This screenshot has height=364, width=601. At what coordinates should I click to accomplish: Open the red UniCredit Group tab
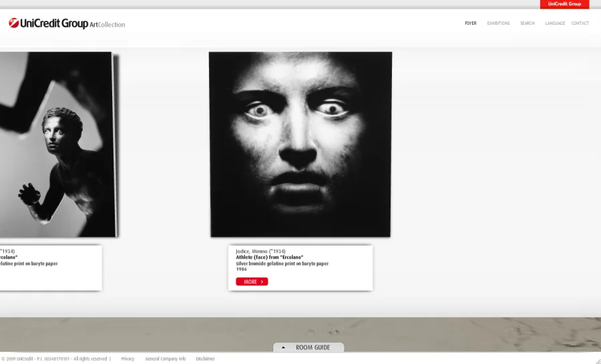[x=564, y=4]
